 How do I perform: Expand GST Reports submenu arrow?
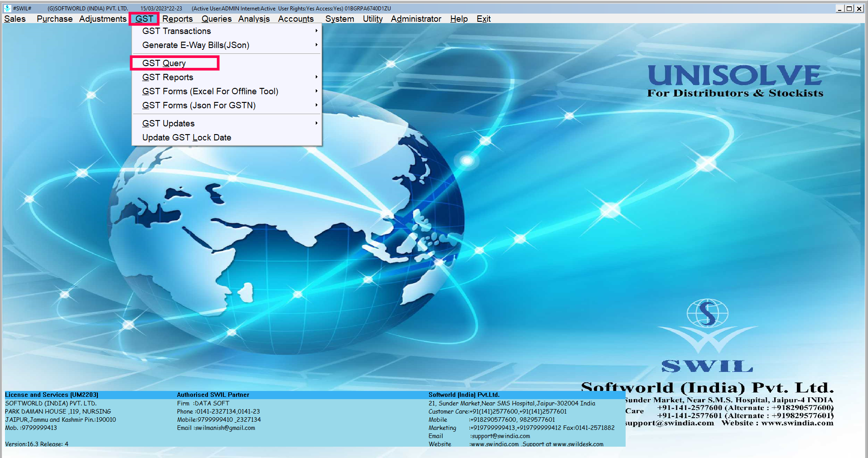point(316,77)
